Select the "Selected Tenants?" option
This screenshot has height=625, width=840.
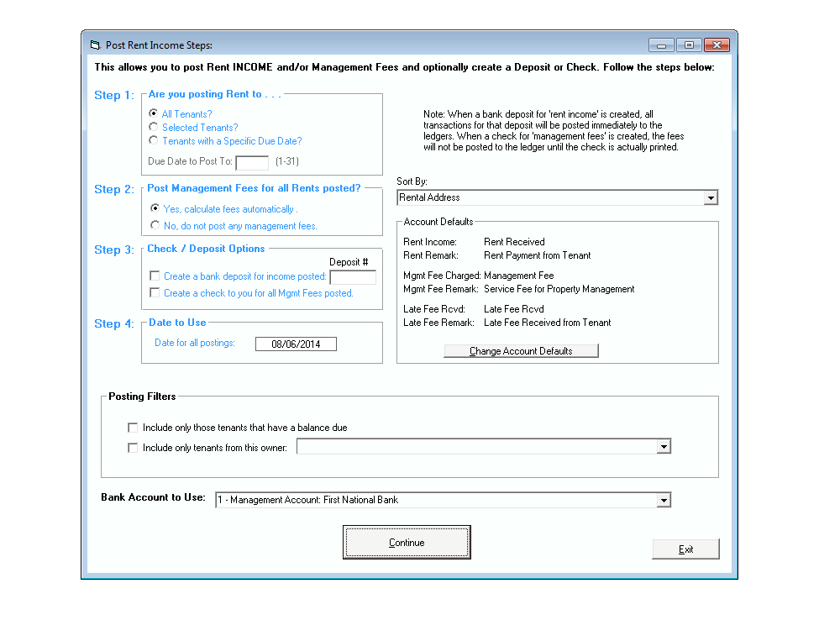153,128
